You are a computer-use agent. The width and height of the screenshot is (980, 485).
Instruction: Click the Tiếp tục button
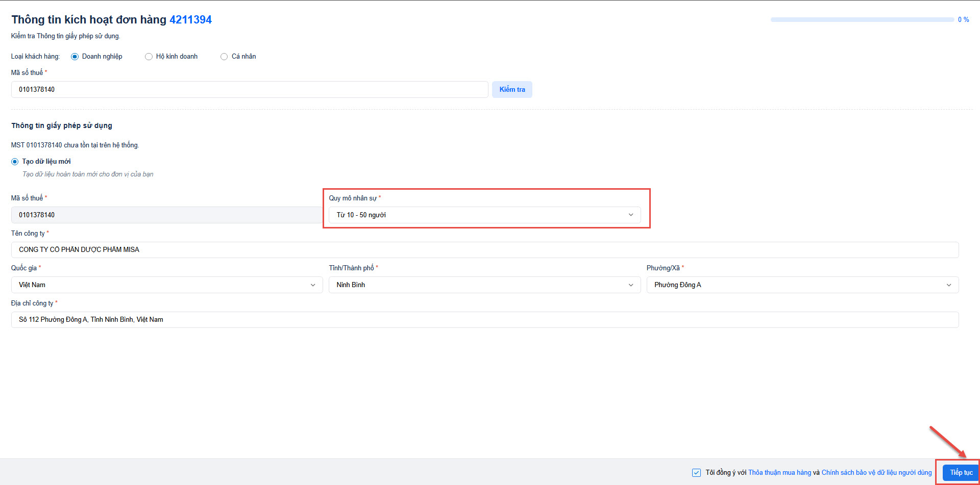[961, 473]
